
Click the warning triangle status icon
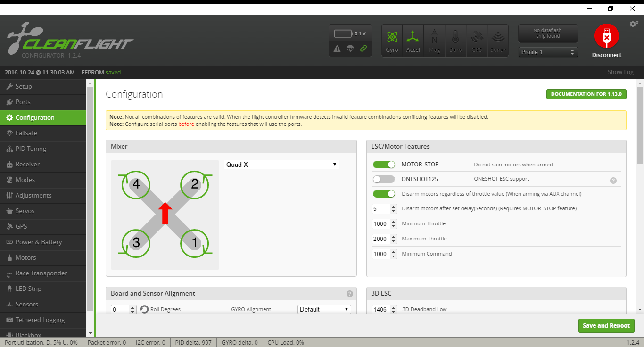[x=337, y=49]
